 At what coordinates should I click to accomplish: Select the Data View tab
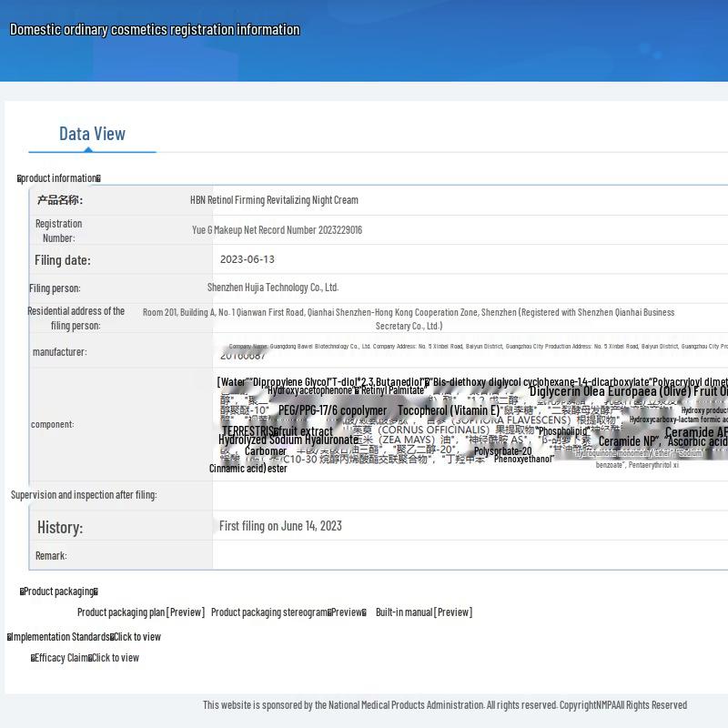92,134
